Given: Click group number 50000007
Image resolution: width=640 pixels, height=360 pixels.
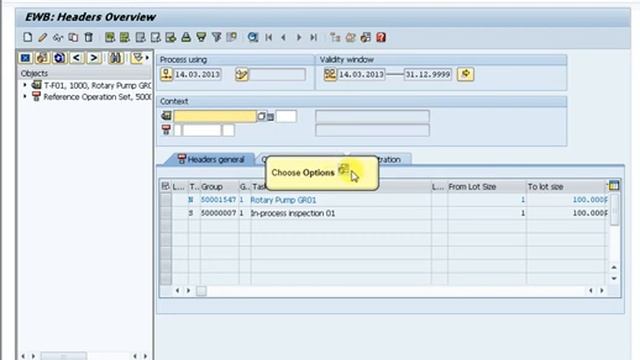Looking at the screenshot, I should (218, 213).
